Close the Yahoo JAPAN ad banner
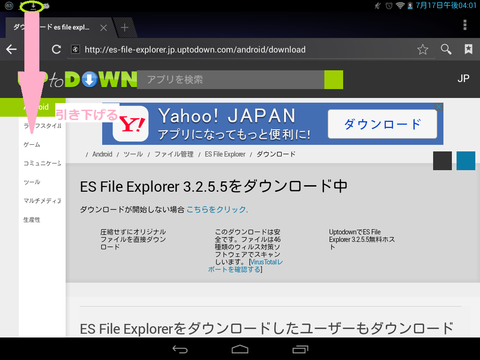 439,107
